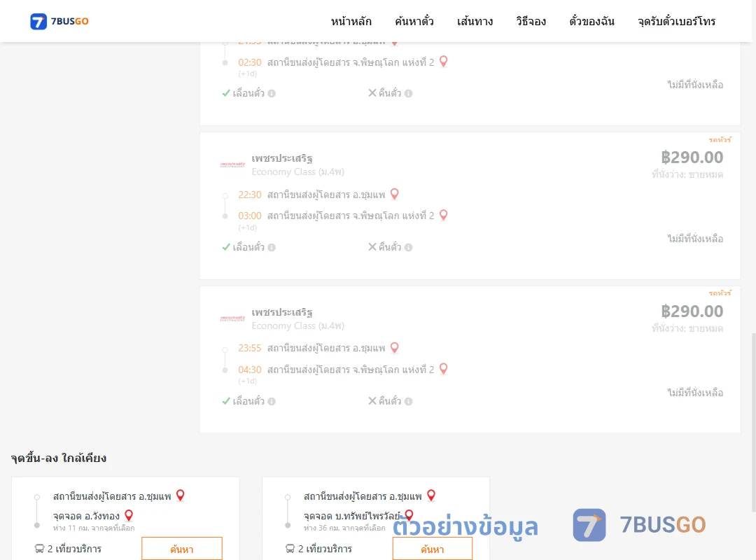This screenshot has width=756, height=560.
Task: Click คืนตั๋ว label in 23:55 trip
Action: pos(390,401)
